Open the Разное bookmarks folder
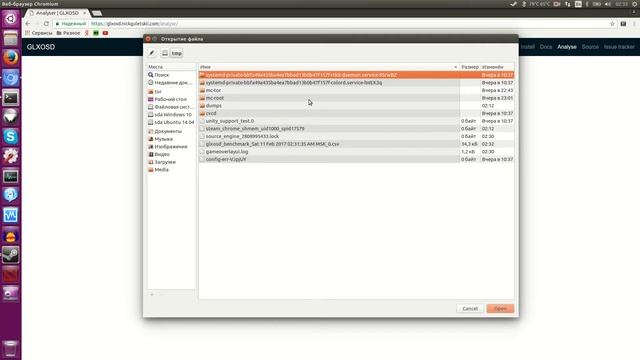 pyautogui.click(x=68, y=33)
